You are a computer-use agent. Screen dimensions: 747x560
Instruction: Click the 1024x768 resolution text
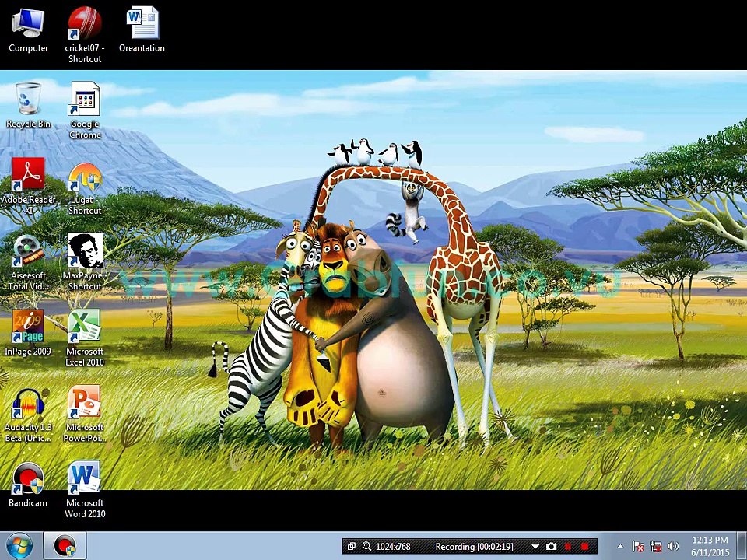click(x=393, y=547)
